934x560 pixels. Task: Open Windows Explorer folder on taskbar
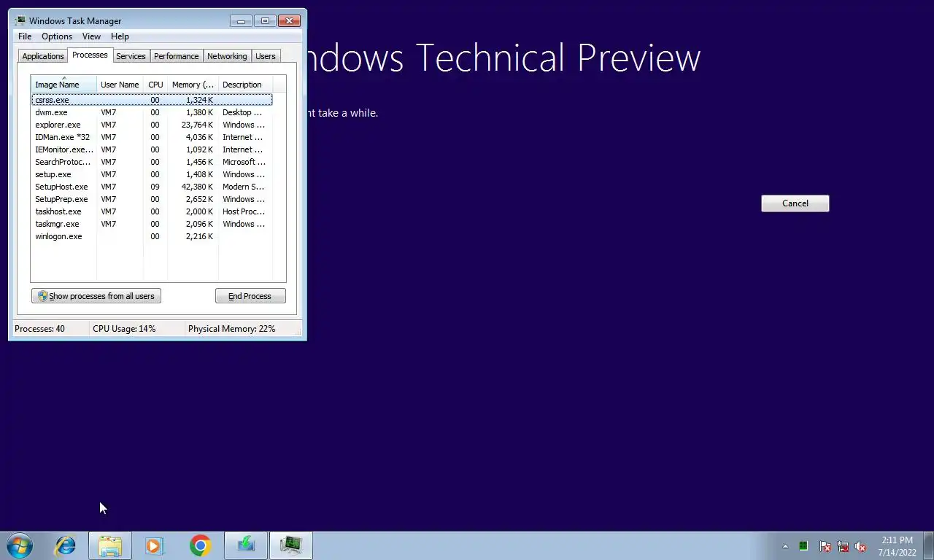(110, 545)
